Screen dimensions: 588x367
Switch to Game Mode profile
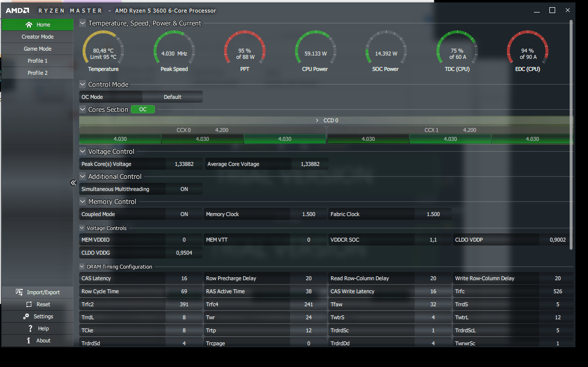point(37,49)
